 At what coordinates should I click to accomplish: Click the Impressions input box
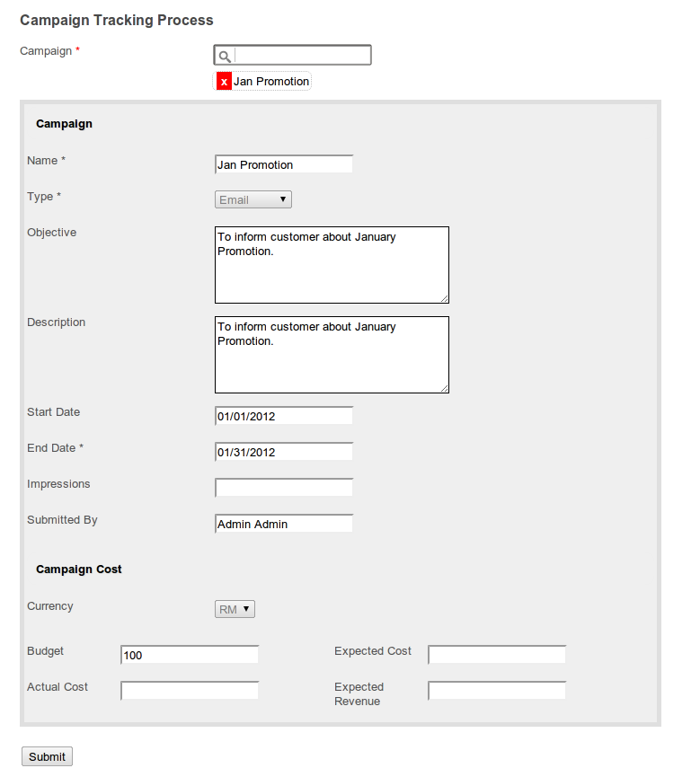[x=284, y=488]
